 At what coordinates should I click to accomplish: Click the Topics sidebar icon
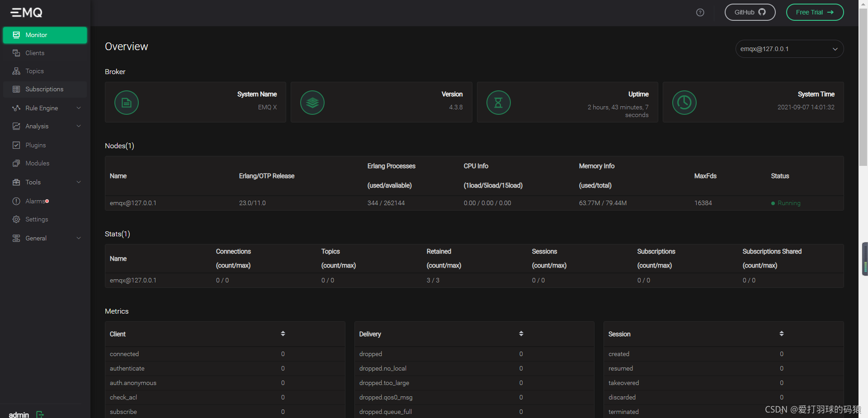pyautogui.click(x=16, y=71)
